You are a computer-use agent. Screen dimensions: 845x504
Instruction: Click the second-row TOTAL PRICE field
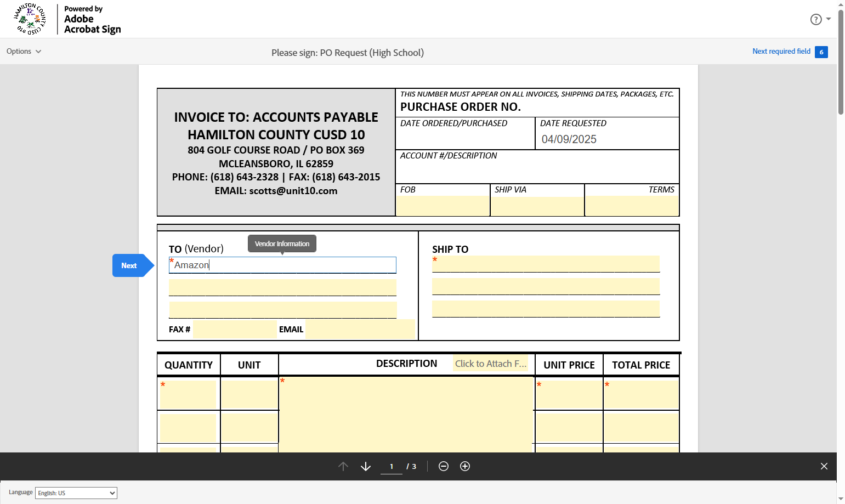pos(642,428)
